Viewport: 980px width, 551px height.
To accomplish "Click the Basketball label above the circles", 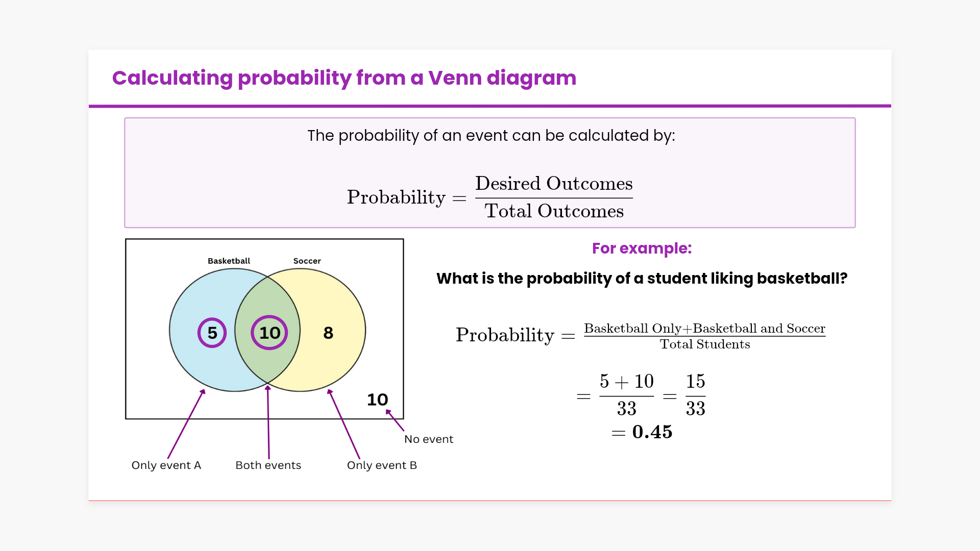I will pyautogui.click(x=229, y=261).
